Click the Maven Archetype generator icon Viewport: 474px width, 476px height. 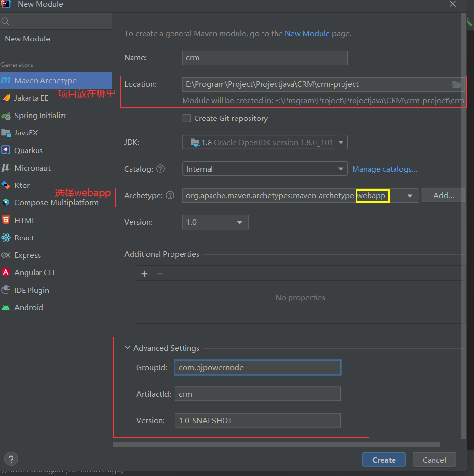6,80
